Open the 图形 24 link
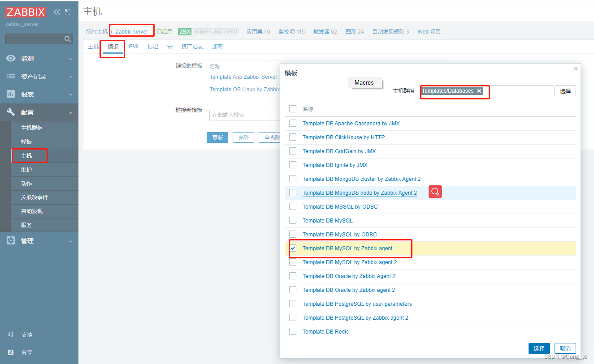The height and width of the screenshot is (364, 594). coord(355,32)
